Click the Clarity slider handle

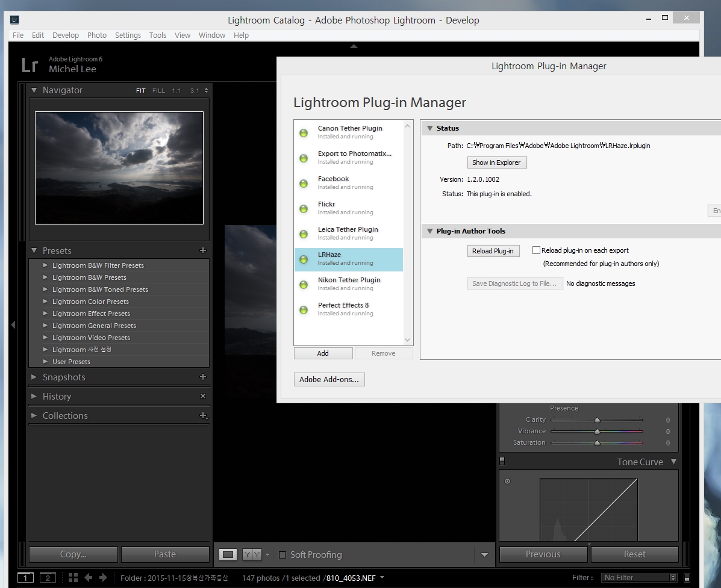(x=597, y=420)
